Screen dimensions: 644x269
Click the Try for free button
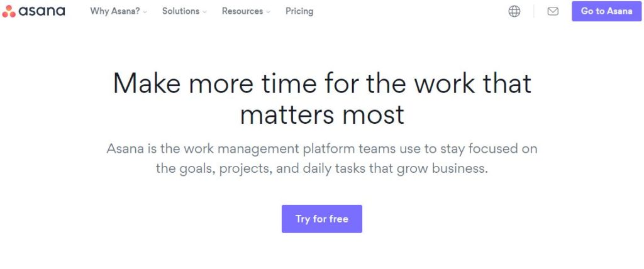(x=322, y=219)
